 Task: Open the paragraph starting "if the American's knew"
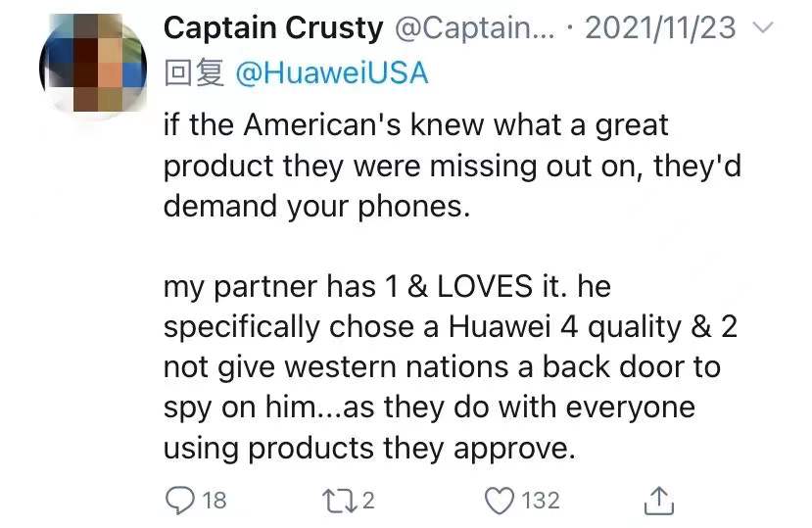tap(453, 166)
